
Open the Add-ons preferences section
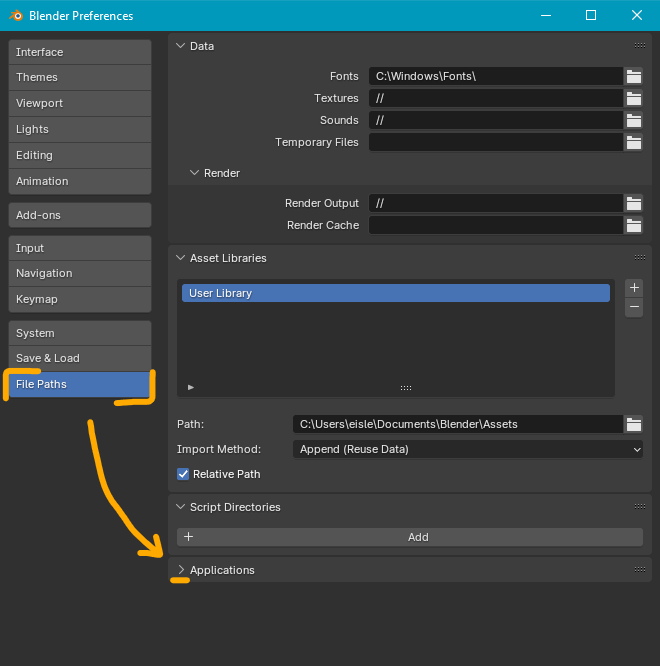[80, 215]
